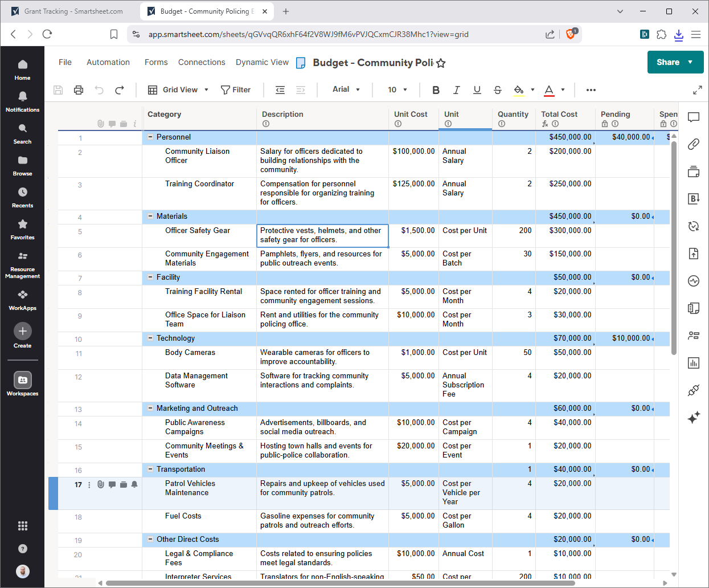709x588 pixels.
Task: Toggle strikethrough formatting
Action: pyautogui.click(x=498, y=90)
